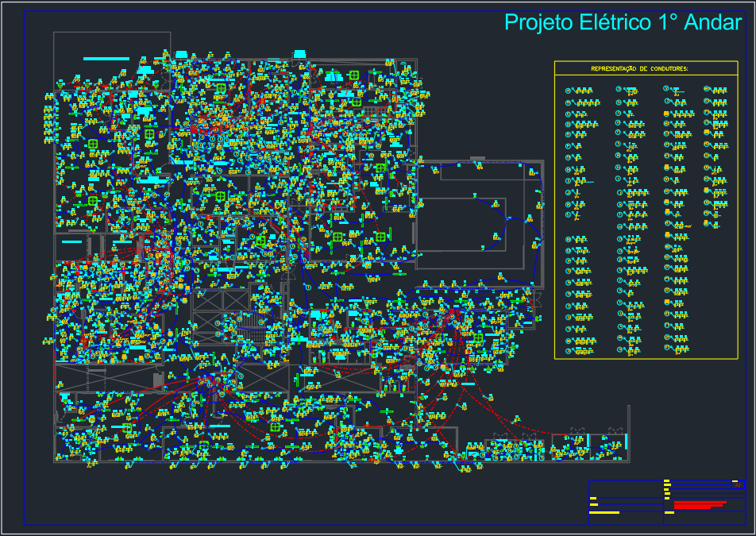Select the "Representação de Condutores" legend header
This screenshot has height=536, width=756.
[x=639, y=69]
